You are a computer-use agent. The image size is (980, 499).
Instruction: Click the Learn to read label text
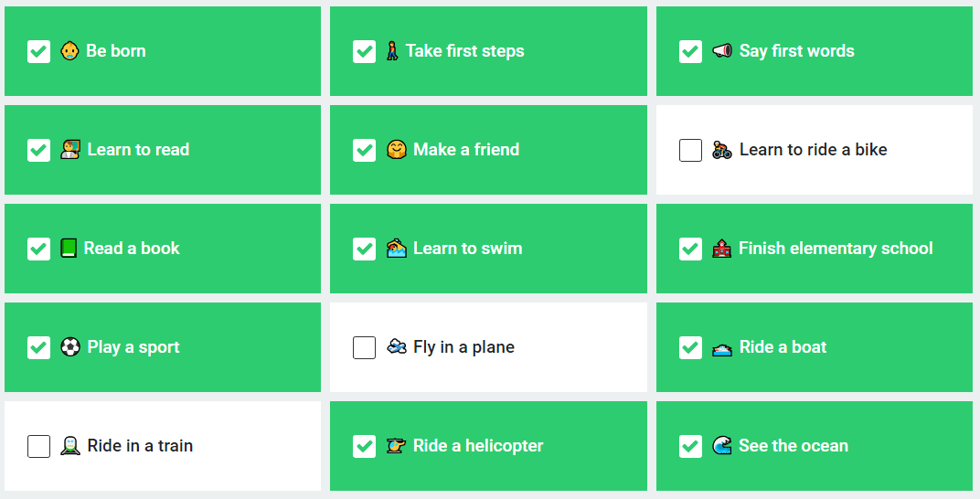tap(138, 150)
